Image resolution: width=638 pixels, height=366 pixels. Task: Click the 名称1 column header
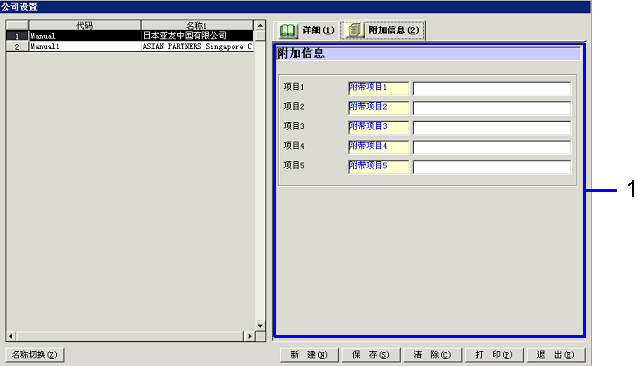click(197, 25)
